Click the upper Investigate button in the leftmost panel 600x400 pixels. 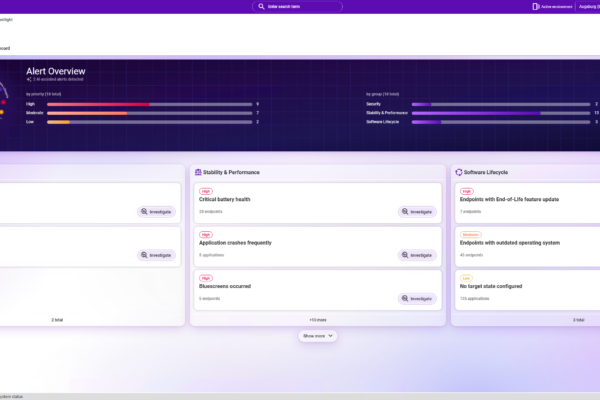[157, 212]
